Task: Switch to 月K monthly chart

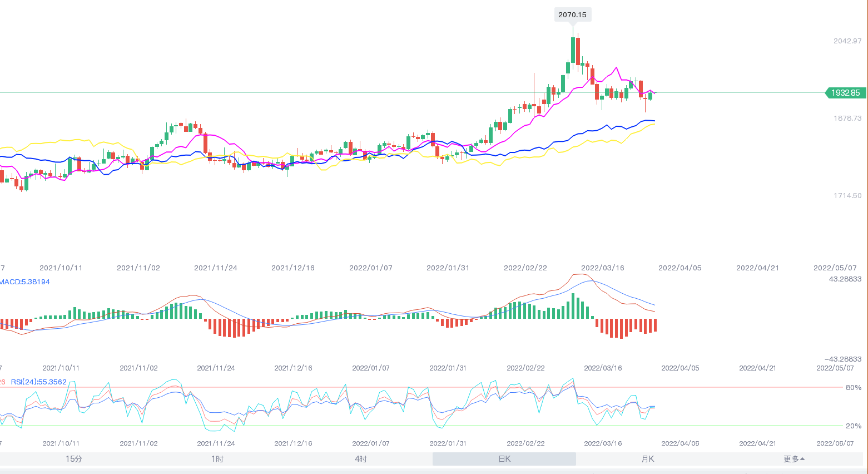Action: (x=648, y=459)
